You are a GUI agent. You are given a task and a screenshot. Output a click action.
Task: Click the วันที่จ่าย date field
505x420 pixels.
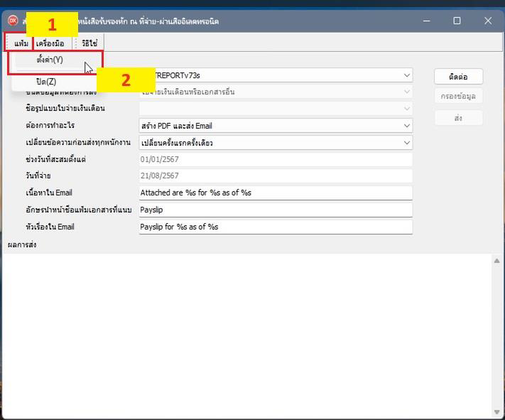click(275, 176)
